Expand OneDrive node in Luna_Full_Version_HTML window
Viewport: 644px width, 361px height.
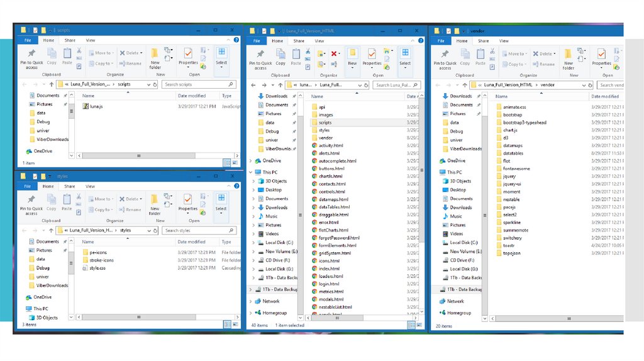[x=251, y=161]
